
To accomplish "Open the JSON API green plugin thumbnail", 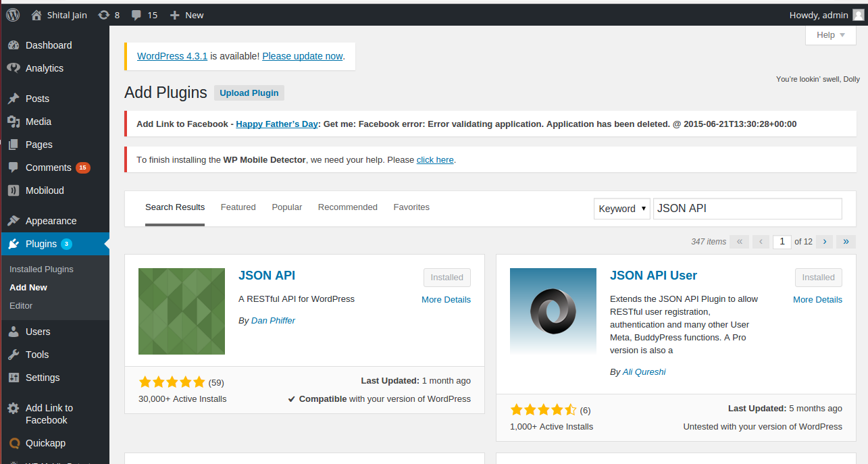I will (182, 311).
